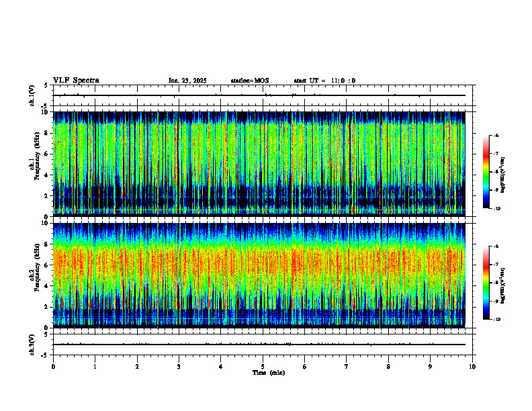Click the ch.1 PSD color bar
The width and height of the screenshot is (532, 411).
[486, 172]
